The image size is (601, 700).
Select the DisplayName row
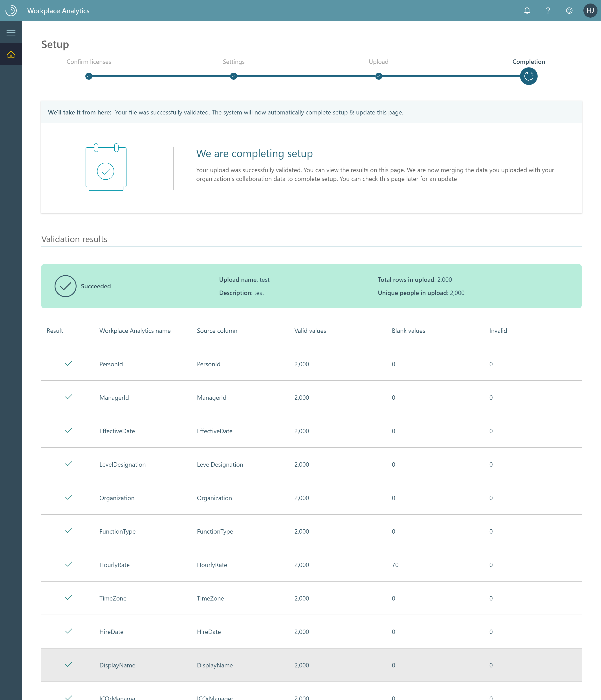[311, 665]
